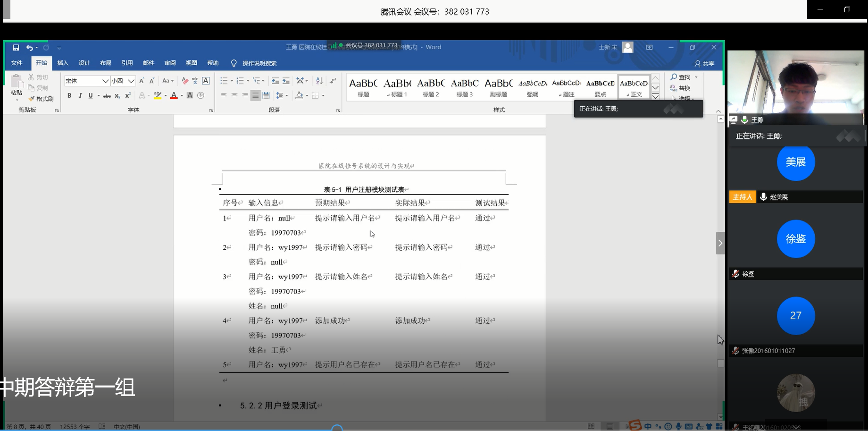Click the Sort (A-Z) icon
The height and width of the screenshot is (431, 868).
coord(319,81)
